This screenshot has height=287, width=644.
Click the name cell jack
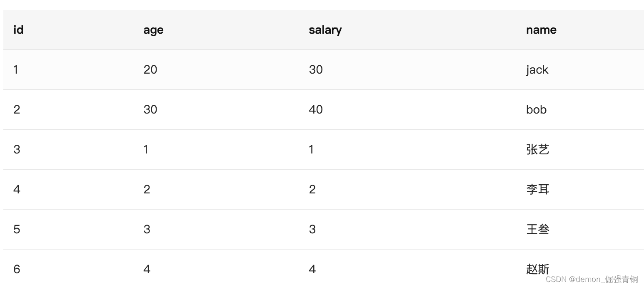(x=537, y=69)
